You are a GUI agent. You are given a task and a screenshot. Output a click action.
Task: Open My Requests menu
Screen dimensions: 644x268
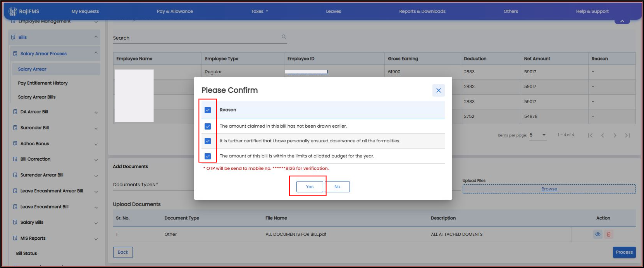85,11
